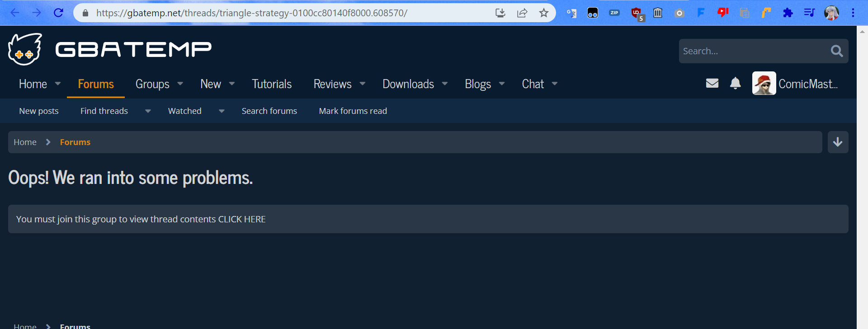Open the Chrome three-dot menu
The image size is (868, 329).
click(x=853, y=13)
